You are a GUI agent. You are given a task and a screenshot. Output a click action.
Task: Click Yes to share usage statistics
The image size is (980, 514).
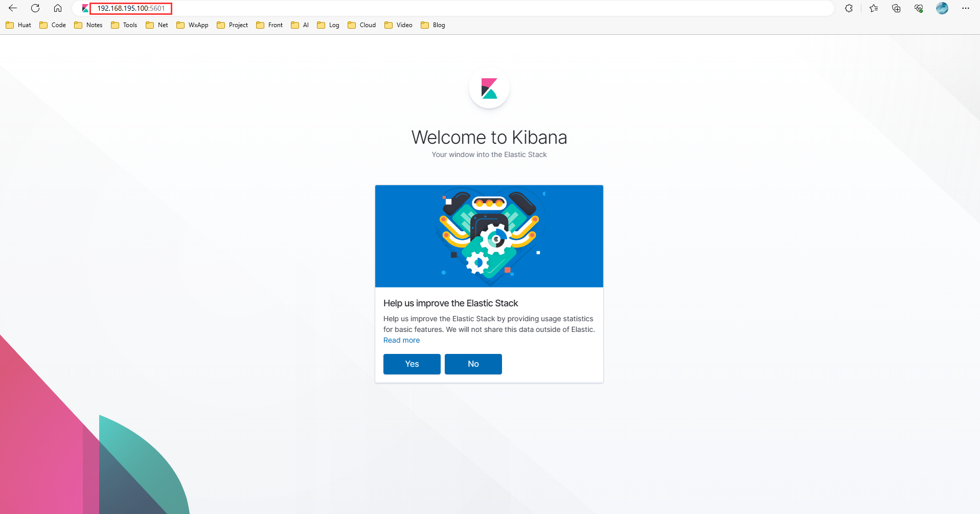[x=412, y=364]
